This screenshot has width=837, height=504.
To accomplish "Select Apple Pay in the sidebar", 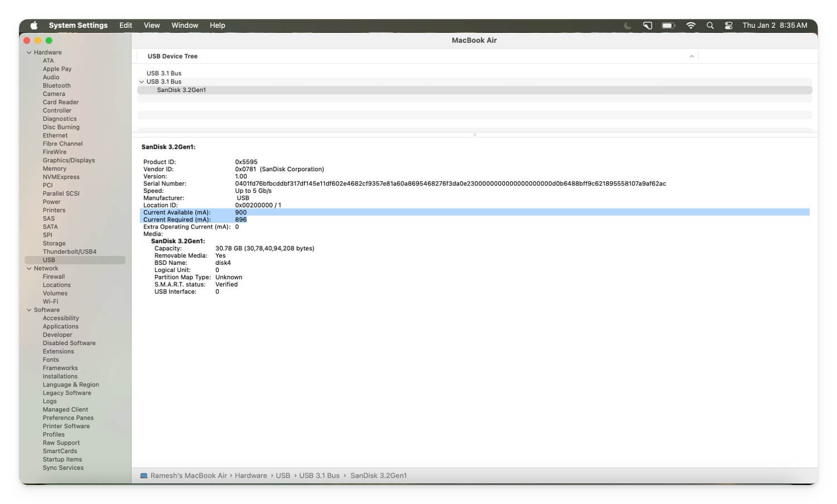I will [57, 69].
